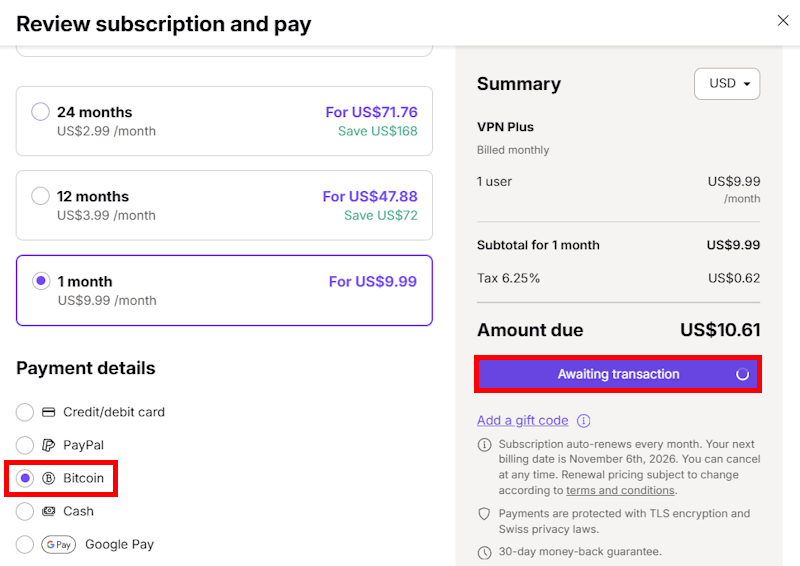Screen dimensions: 800x566
Task: Click the Google Pay logo badge
Action: [x=59, y=545]
